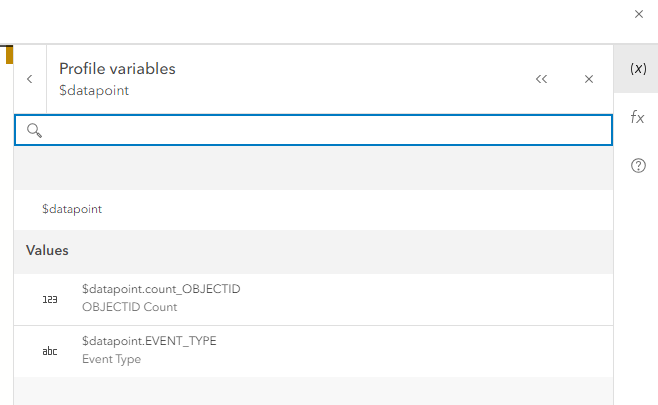The width and height of the screenshot is (658, 405).
Task: Click the Values section header
Action: point(47,250)
